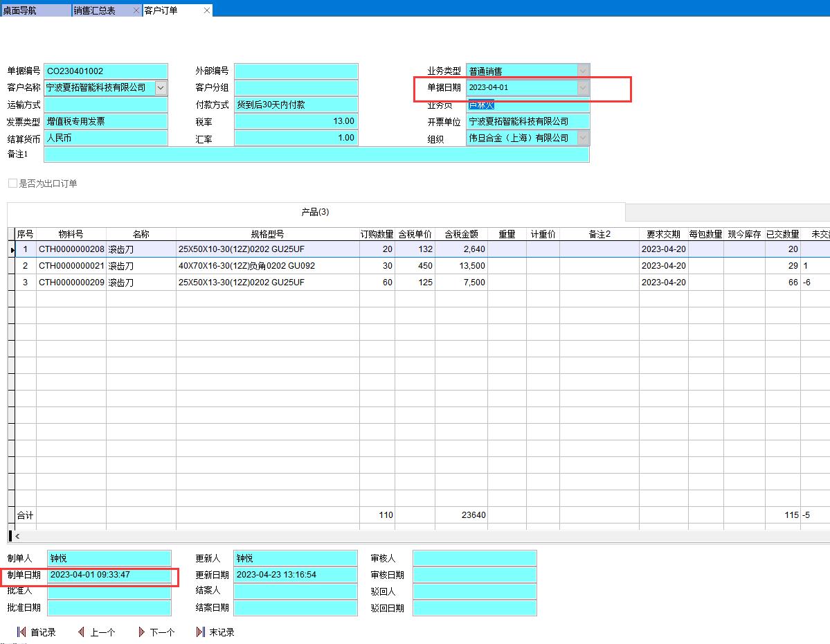
Task: Jump to last record (末记录)
Action: [x=215, y=632]
